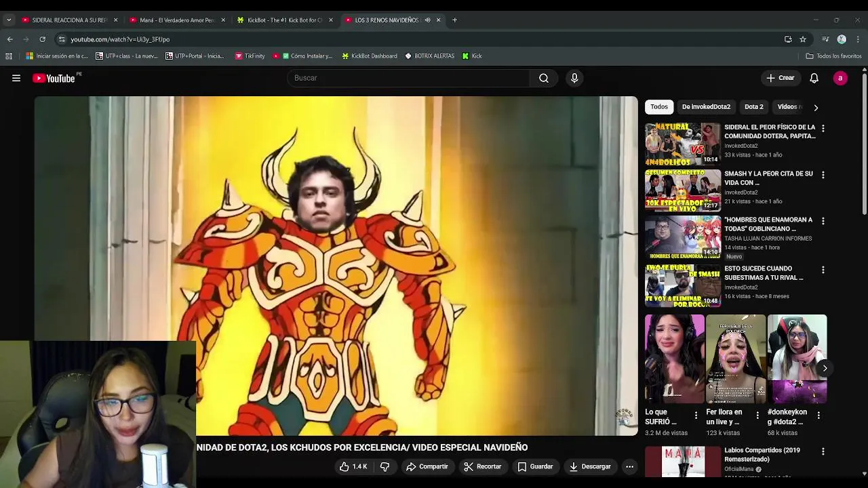
Task: Open the account avatar menu
Action: coord(840,78)
